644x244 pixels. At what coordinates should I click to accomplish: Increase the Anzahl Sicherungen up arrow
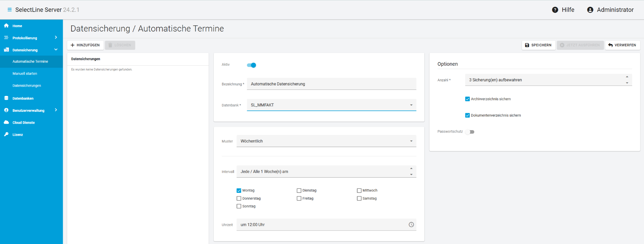click(x=627, y=77)
